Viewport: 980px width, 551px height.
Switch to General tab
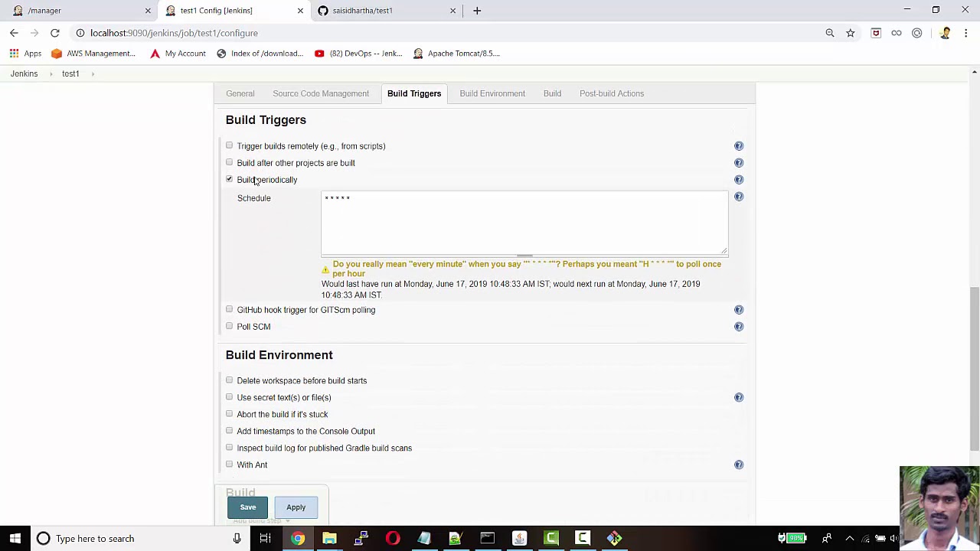click(240, 93)
